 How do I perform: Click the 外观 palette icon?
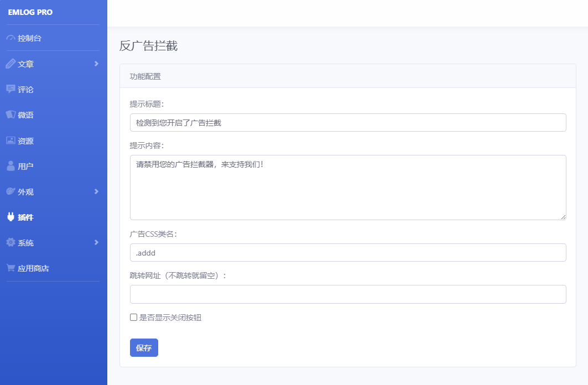11,191
